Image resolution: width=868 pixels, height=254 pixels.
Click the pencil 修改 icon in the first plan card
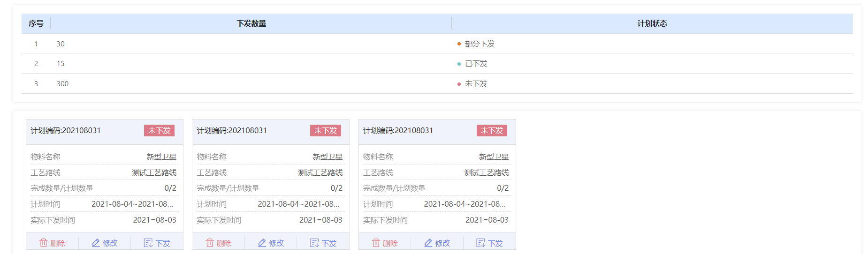[x=96, y=243]
